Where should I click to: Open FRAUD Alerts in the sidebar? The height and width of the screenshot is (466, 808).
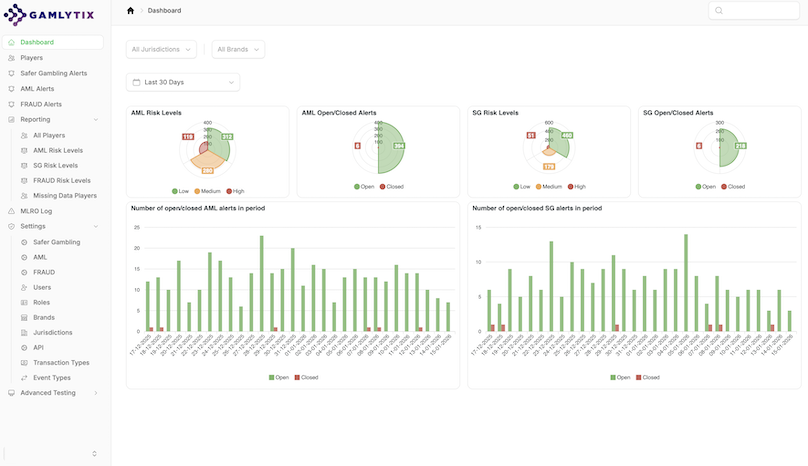[x=41, y=104]
